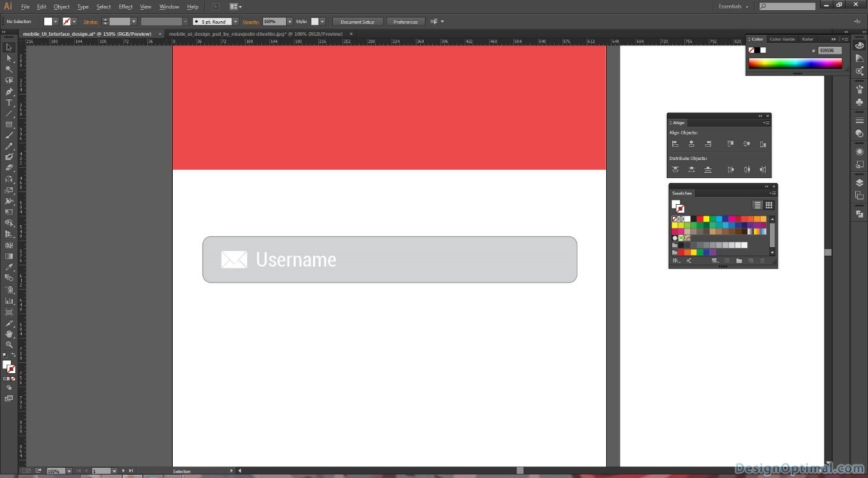Open the Object menu
The image size is (868, 478).
click(x=61, y=7)
